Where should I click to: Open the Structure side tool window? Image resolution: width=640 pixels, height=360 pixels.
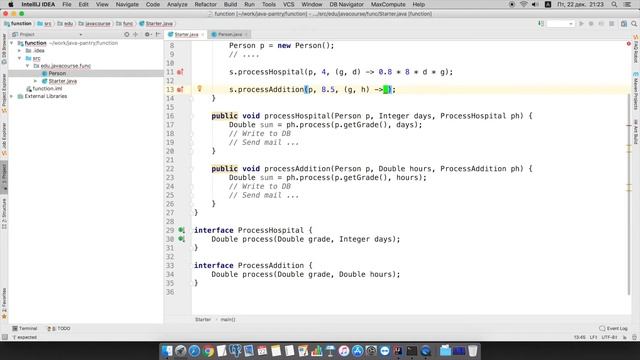pos(4,213)
